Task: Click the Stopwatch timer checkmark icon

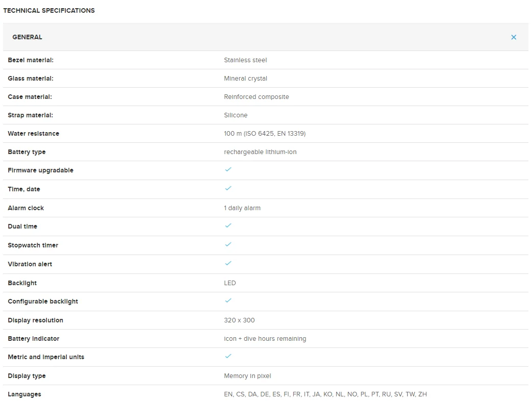Action: pyautogui.click(x=228, y=244)
